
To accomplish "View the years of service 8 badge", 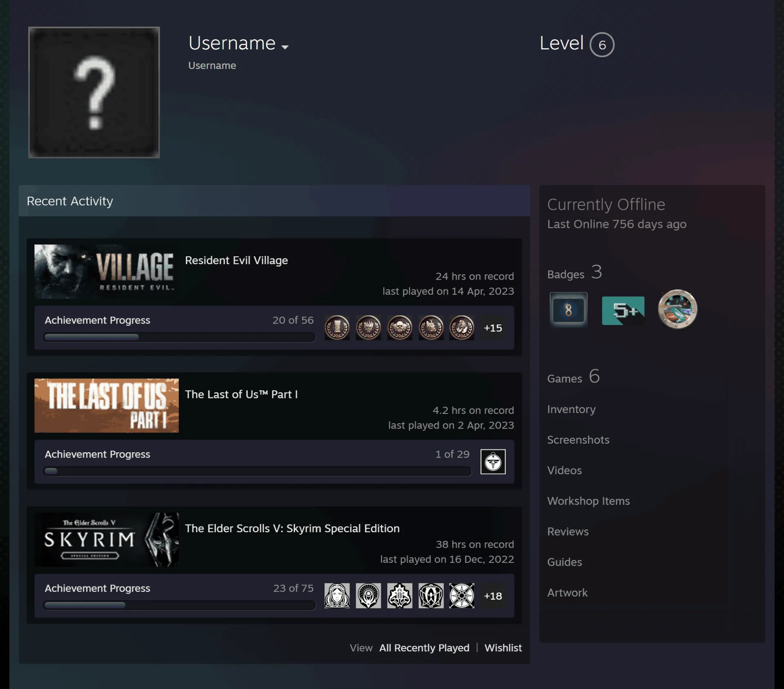I will click(568, 310).
